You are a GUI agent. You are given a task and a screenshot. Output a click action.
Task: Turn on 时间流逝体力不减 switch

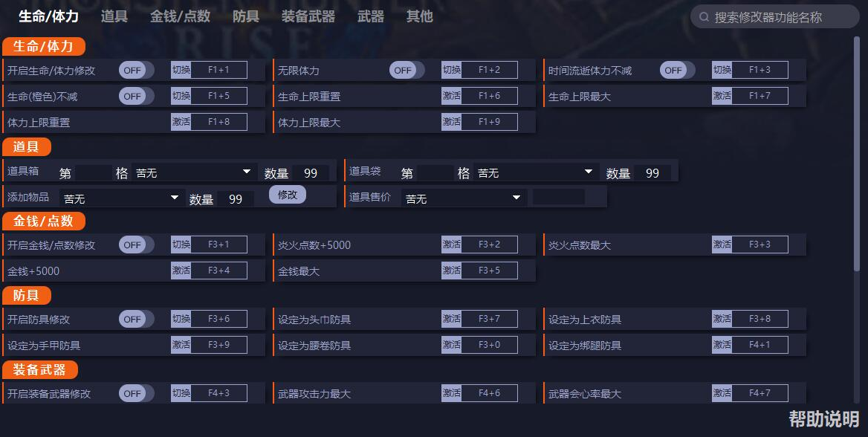tap(677, 71)
